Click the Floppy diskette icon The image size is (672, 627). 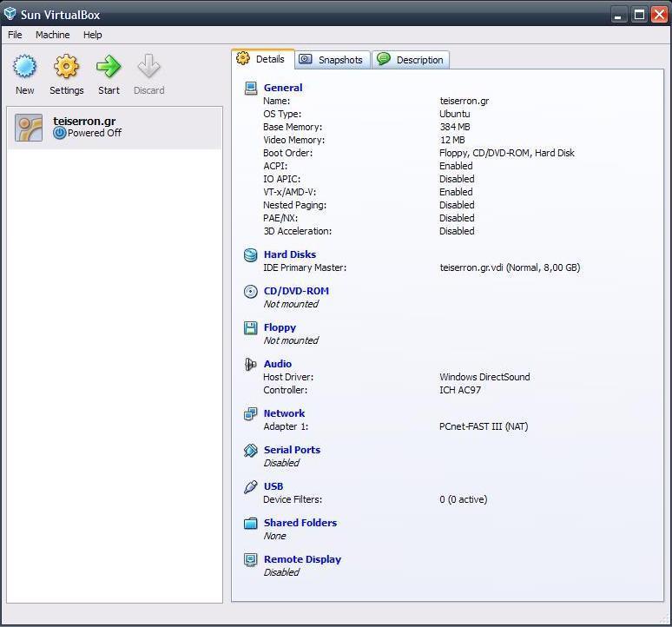coord(251,328)
